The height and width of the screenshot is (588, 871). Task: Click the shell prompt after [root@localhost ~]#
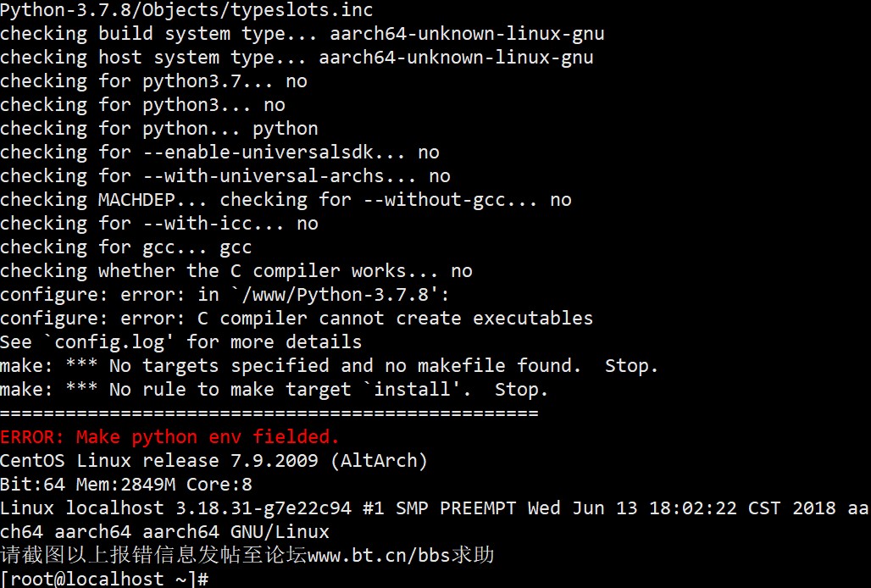(x=214, y=580)
